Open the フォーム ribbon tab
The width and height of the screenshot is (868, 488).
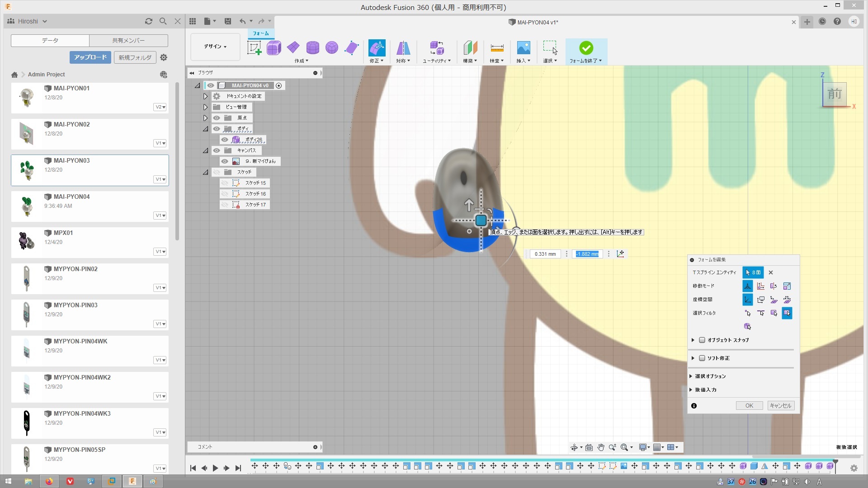point(260,33)
